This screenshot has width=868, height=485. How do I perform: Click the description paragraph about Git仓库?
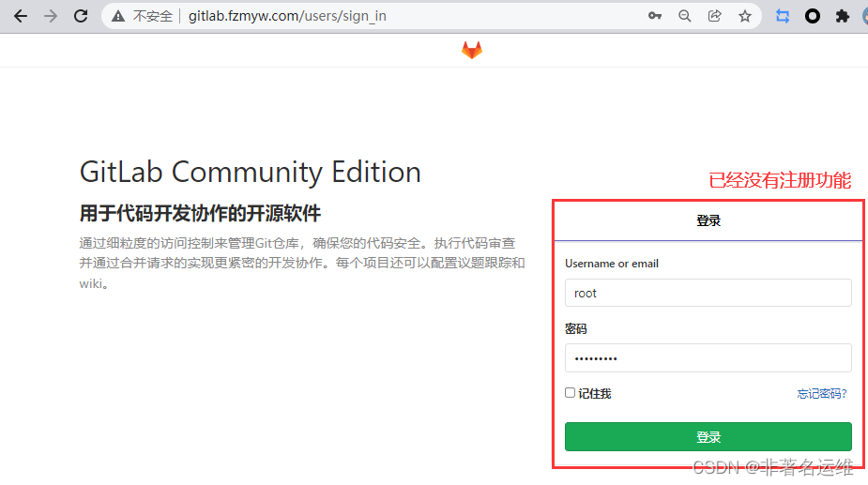pyautogui.click(x=302, y=264)
